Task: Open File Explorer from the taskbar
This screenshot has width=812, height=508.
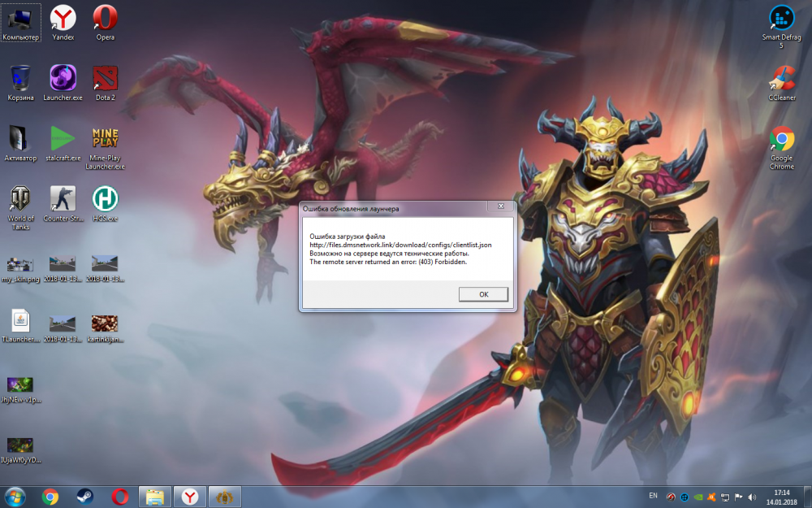Action: click(x=154, y=496)
